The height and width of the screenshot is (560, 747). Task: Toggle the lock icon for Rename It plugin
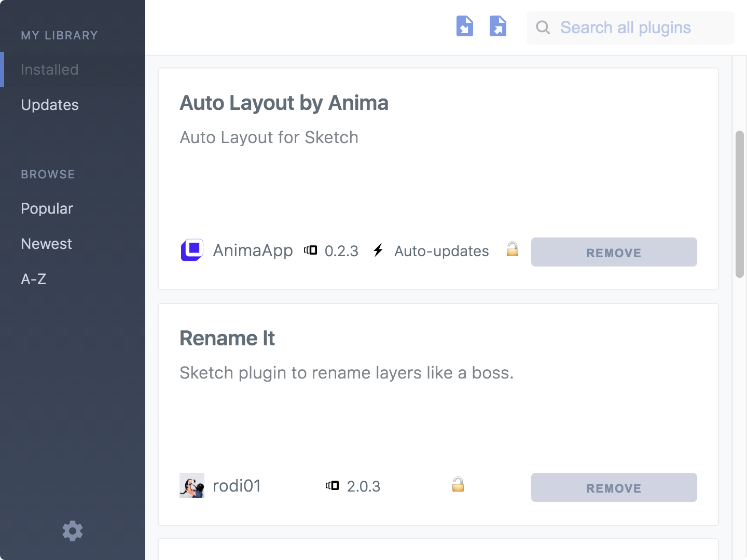pos(458,485)
